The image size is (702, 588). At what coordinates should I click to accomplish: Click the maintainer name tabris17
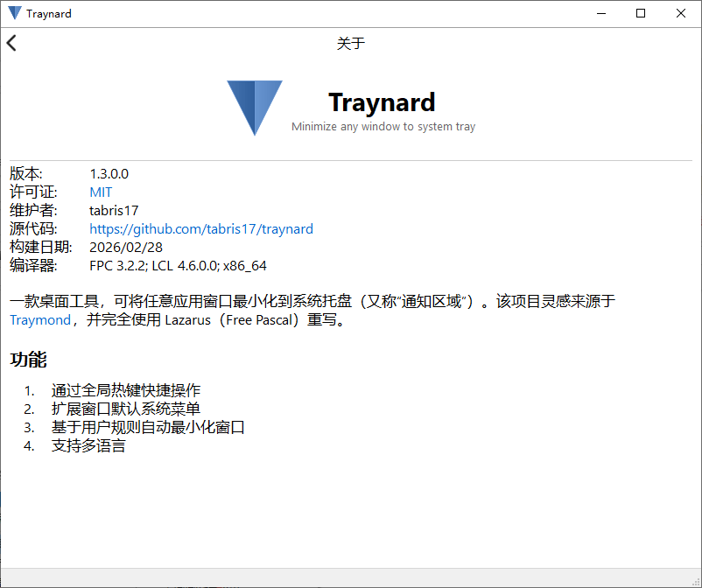click(x=114, y=210)
